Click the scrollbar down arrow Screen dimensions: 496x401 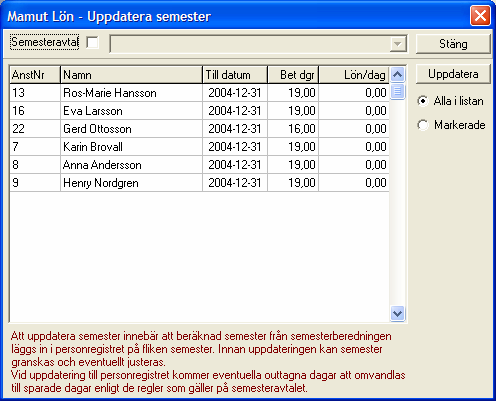coord(397,313)
